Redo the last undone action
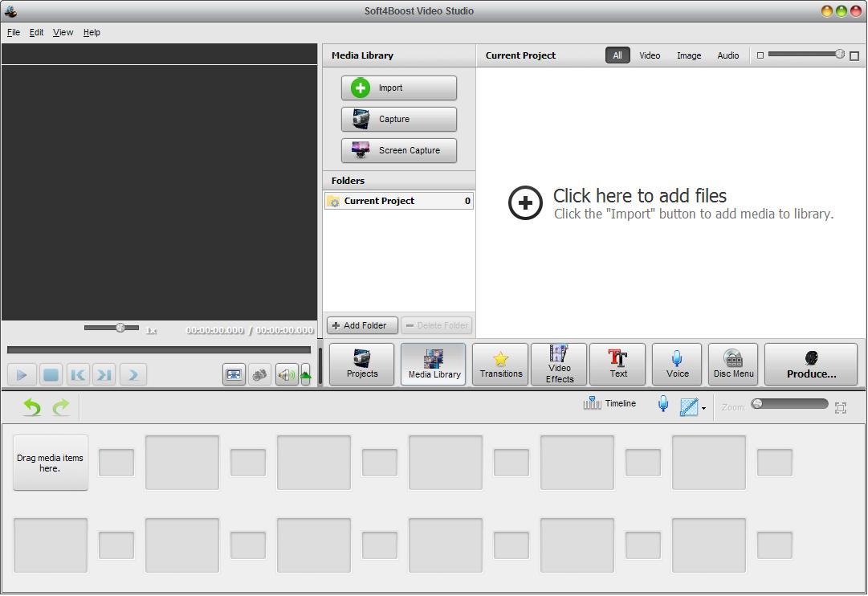The height and width of the screenshot is (596, 868). tap(61, 408)
